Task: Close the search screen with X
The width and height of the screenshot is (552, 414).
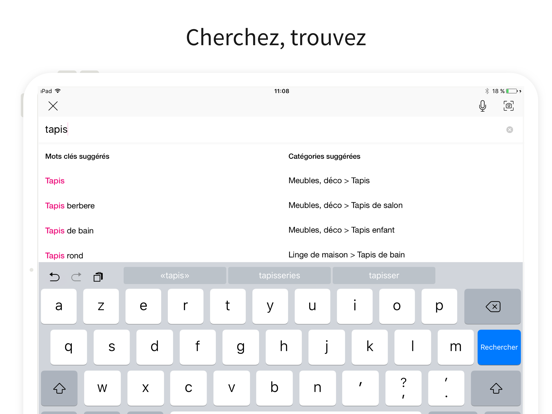Action: pos(53,106)
